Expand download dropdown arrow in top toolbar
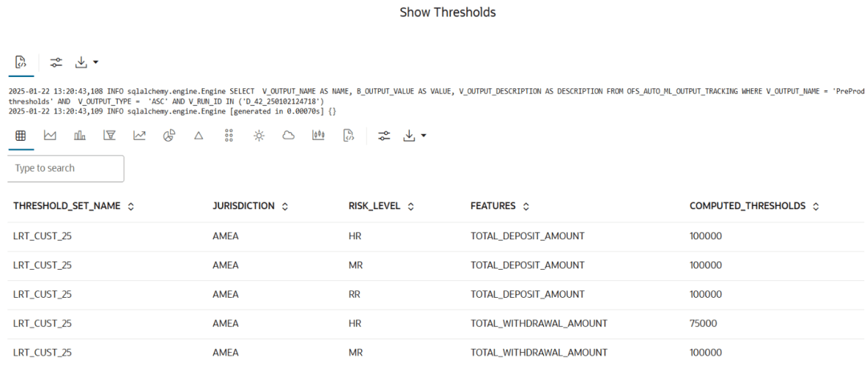 95,62
